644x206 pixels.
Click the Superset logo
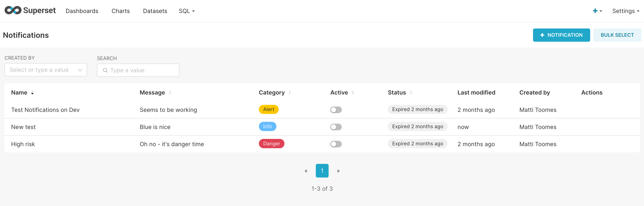click(30, 11)
